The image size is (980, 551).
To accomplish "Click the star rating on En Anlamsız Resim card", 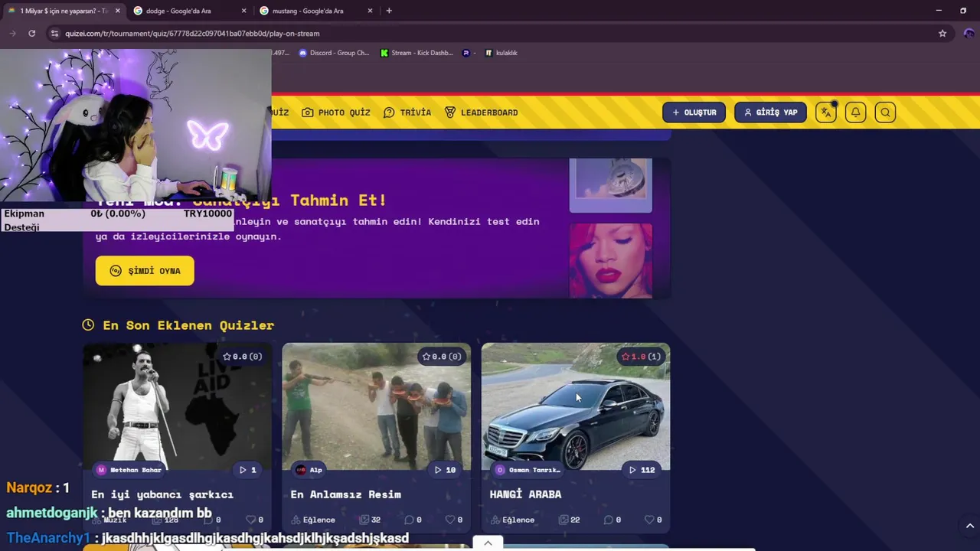I will (x=441, y=357).
